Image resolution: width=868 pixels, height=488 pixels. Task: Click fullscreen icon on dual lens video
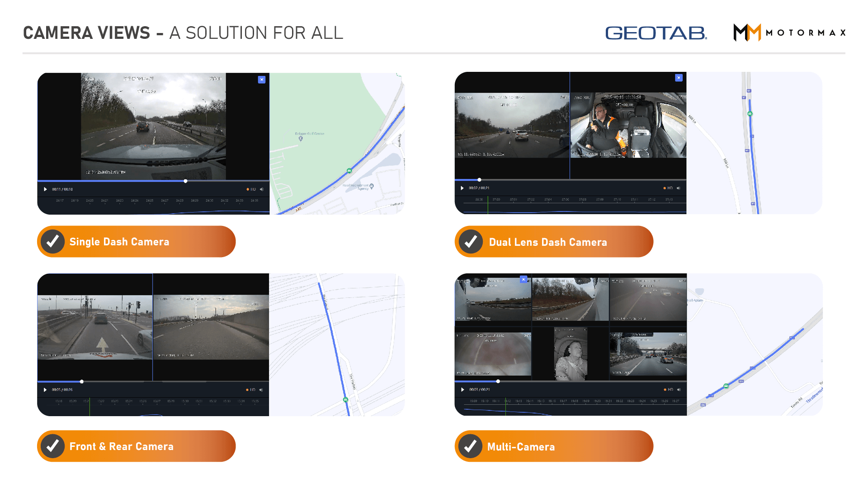(x=679, y=78)
